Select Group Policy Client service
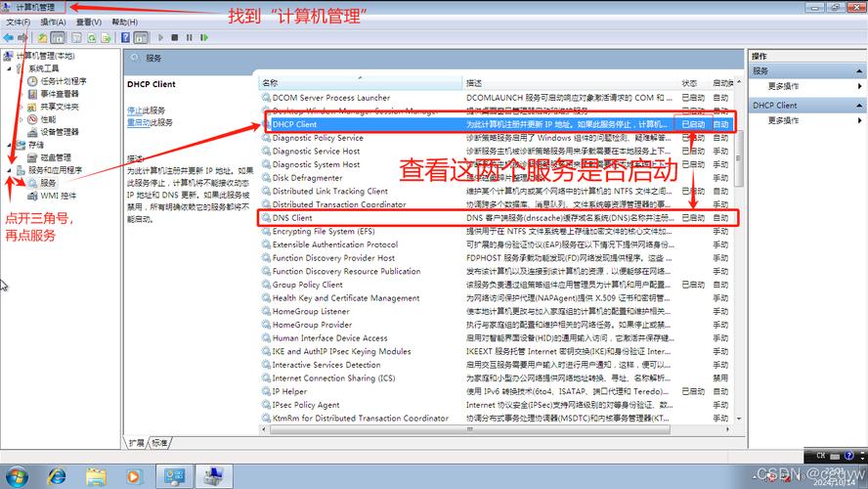 click(x=498, y=285)
